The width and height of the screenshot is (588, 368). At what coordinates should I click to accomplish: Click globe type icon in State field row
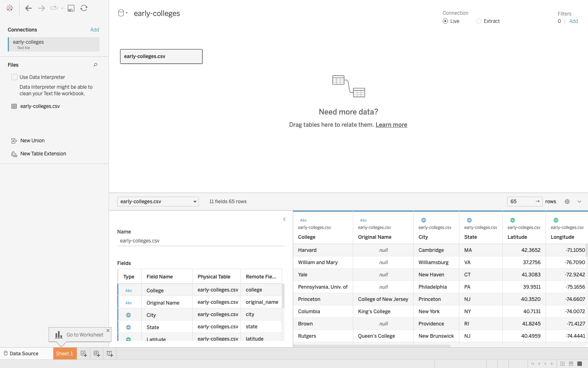[128, 328]
